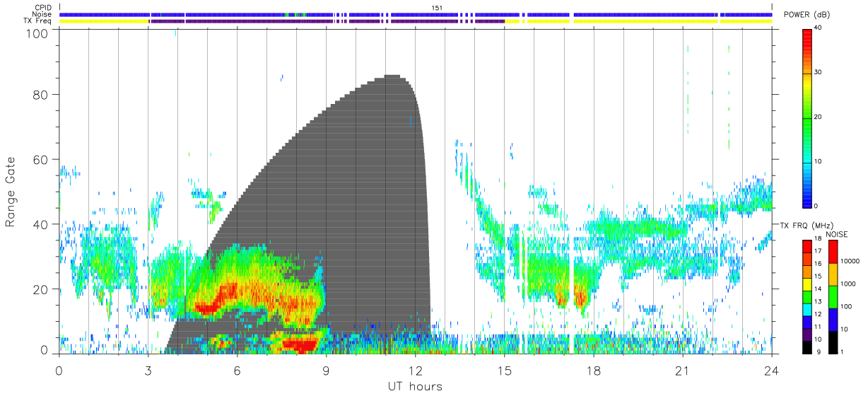
Task: Click the TX Freq strip's purple segment
Action: [x=327, y=21]
